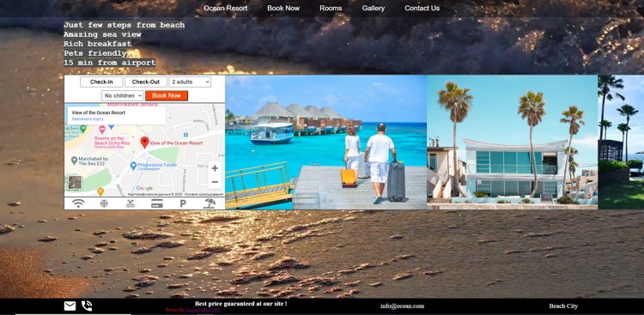
Task: Click the enlarge map link
Action: click(88, 118)
